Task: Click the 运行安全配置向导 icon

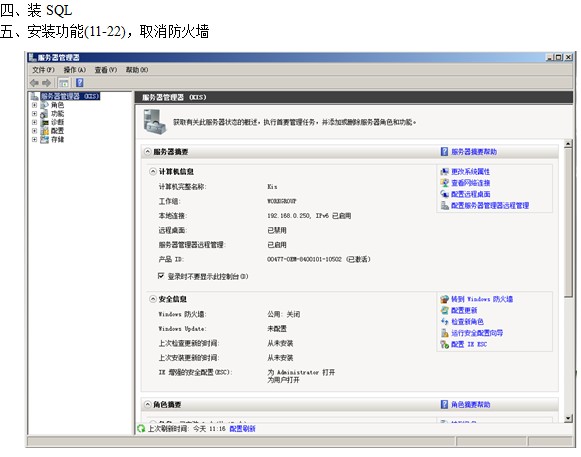Action: click(445, 333)
